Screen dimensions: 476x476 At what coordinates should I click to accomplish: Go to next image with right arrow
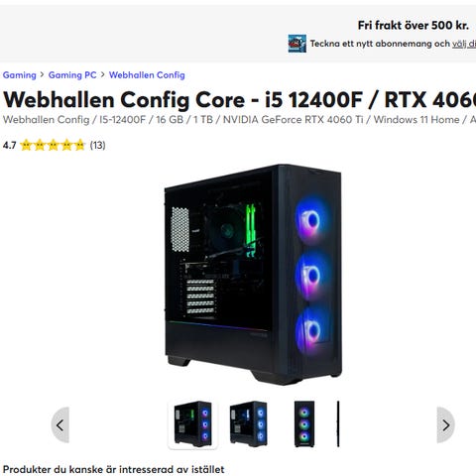445,425
